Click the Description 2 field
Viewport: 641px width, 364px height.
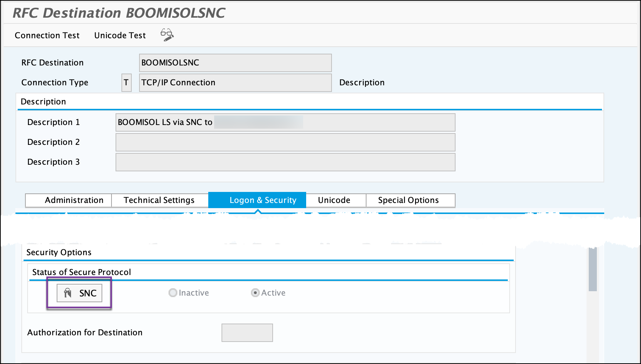pyautogui.click(x=285, y=142)
